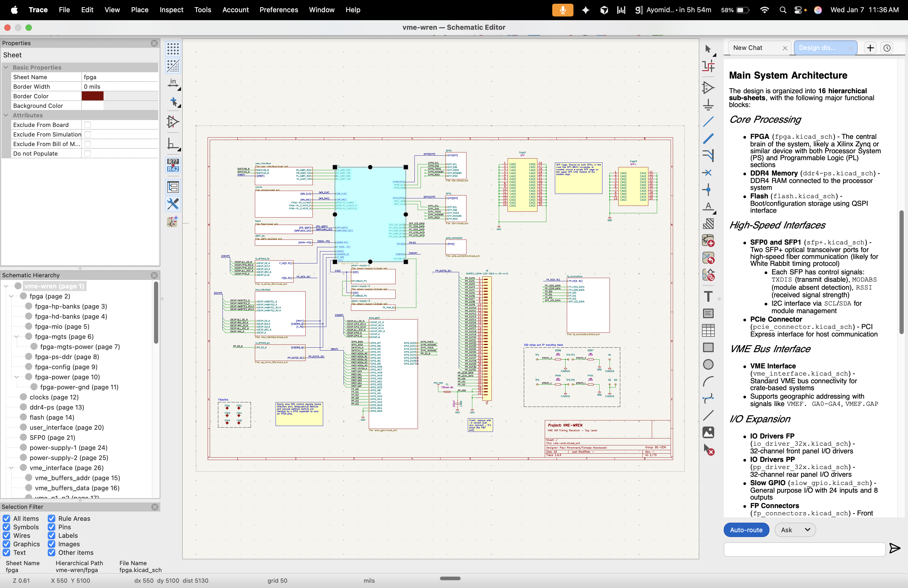Screen dimensions: 908x588
Task: Enable the Do not Populate checkbox
Action: pyautogui.click(x=87, y=154)
